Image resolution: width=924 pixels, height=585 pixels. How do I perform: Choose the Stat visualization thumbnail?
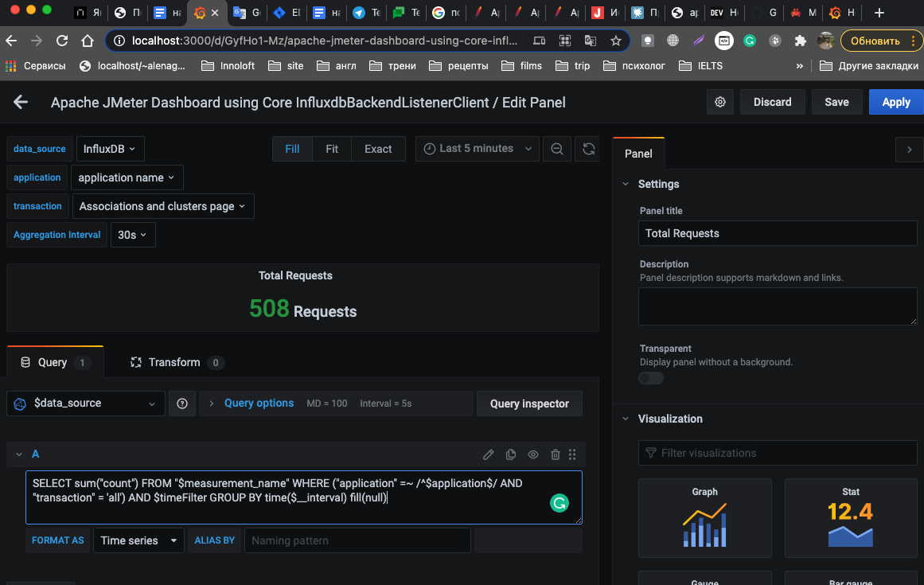[x=850, y=518]
